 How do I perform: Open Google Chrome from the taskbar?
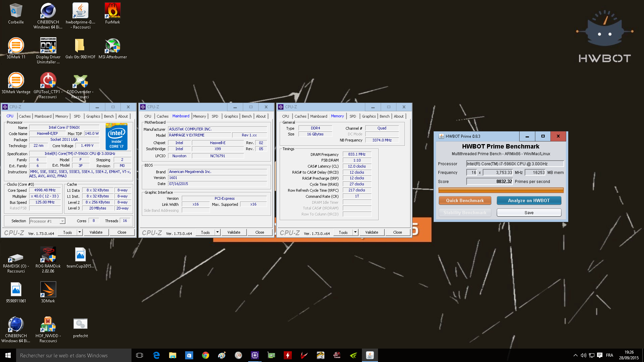206,355
